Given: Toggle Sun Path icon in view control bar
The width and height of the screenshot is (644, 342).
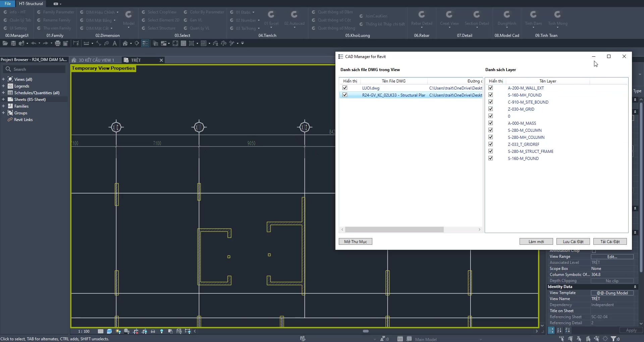Looking at the screenshot, I should click(x=118, y=331).
